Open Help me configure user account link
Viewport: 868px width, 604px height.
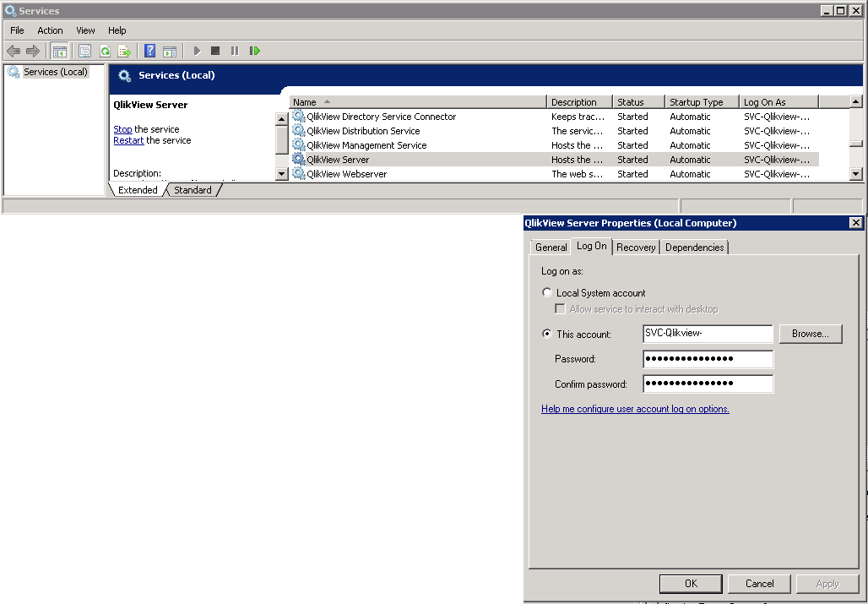pos(635,409)
